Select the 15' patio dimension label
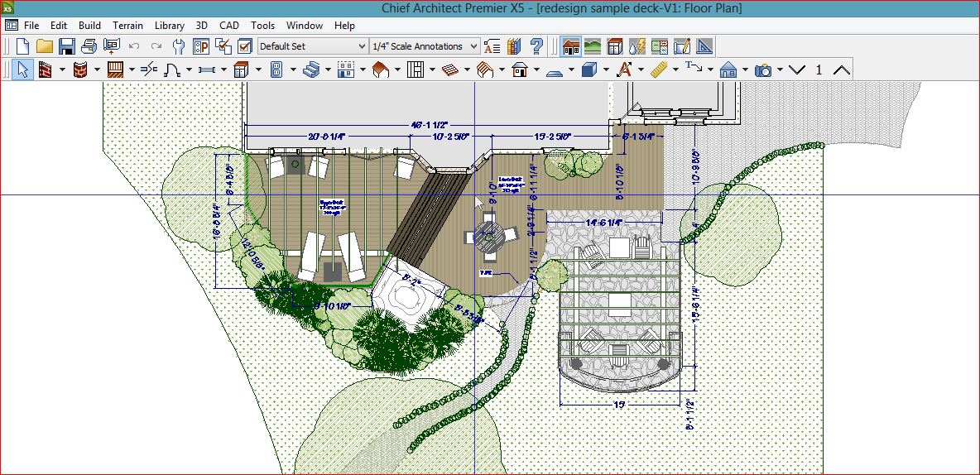The height and width of the screenshot is (475, 980). pyautogui.click(x=619, y=405)
